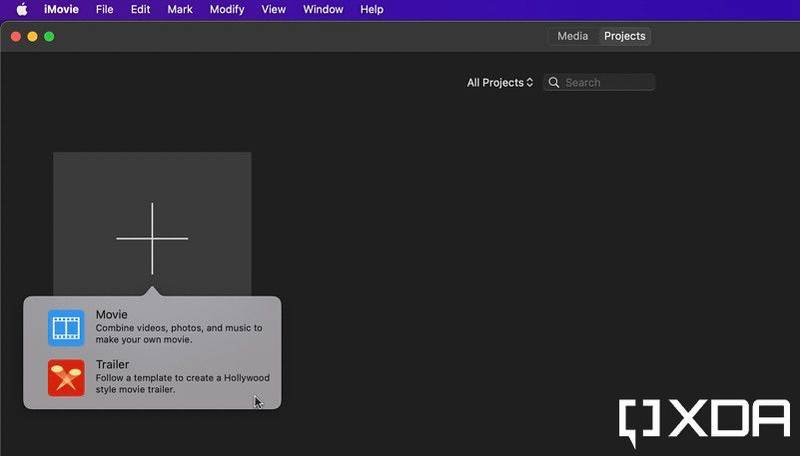
Task: Close the iMovie window
Action: pyautogui.click(x=16, y=36)
